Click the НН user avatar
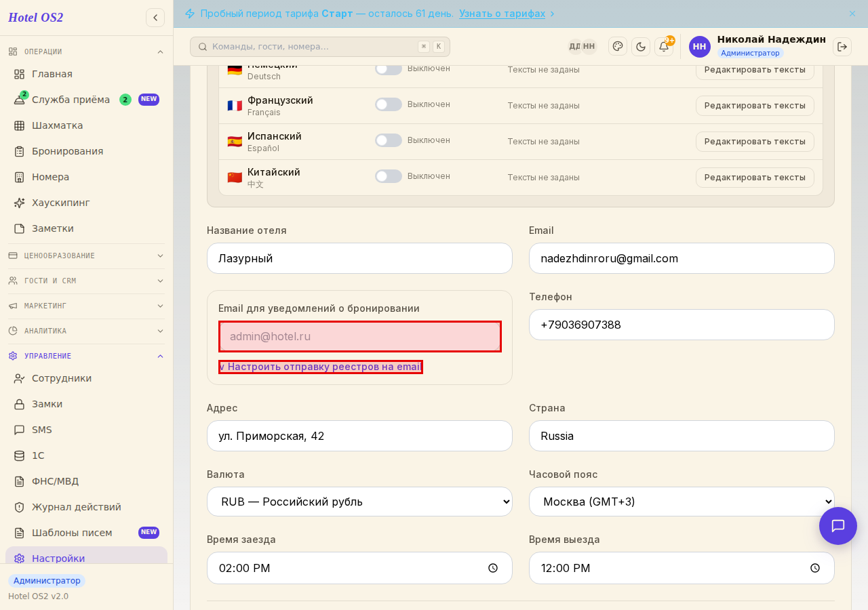The width and height of the screenshot is (868, 610). pyautogui.click(x=700, y=47)
